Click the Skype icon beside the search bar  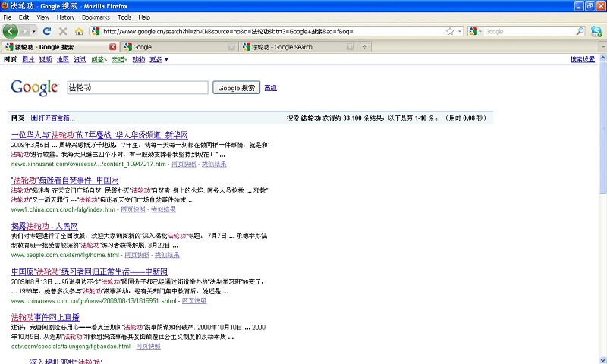596,31
